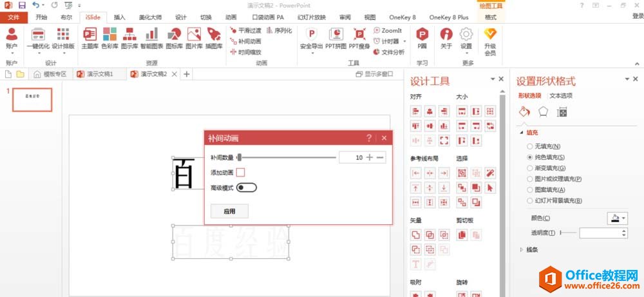Click the 序列化 serialize tool

point(279,30)
